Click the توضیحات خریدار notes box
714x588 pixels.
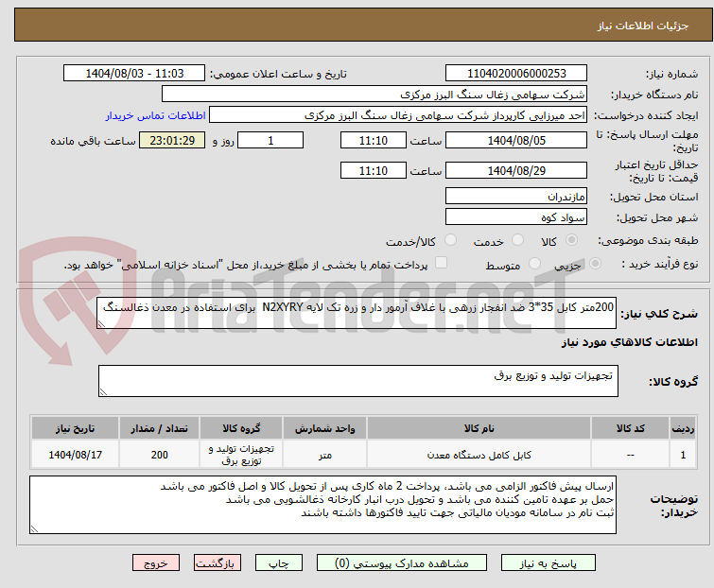tap(322, 505)
